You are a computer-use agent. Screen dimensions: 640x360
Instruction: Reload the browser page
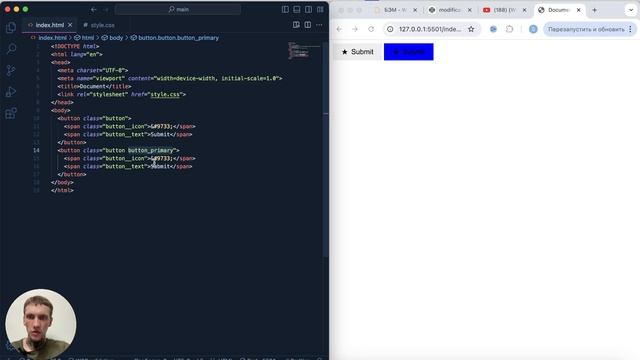point(371,29)
